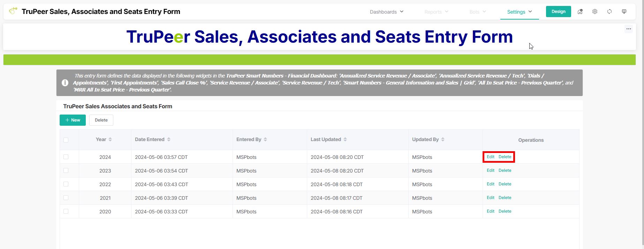Edit the 2020 entry
The width and height of the screenshot is (644, 249).
[491, 211]
